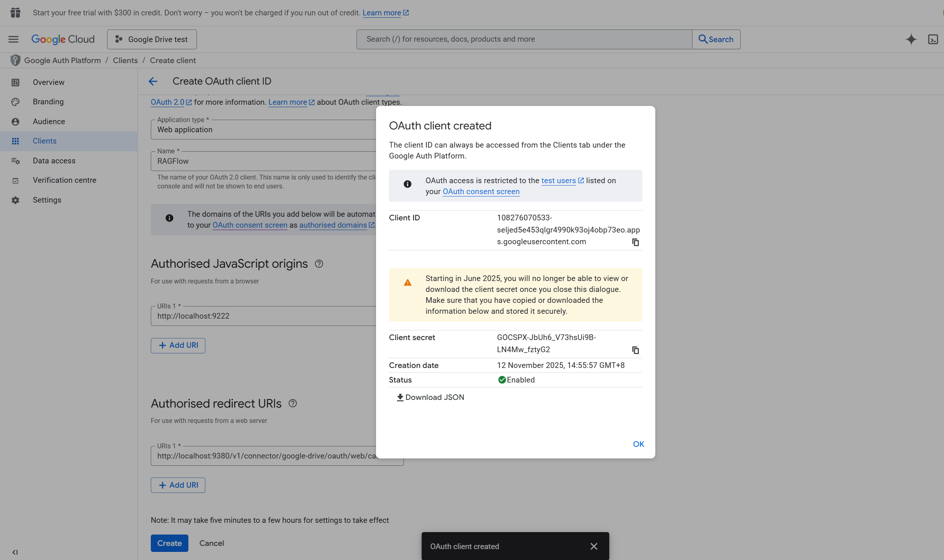This screenshot has width=944, height=560.
Task: Dismiss the OAuth client created toast
Action: coord(593,546)
